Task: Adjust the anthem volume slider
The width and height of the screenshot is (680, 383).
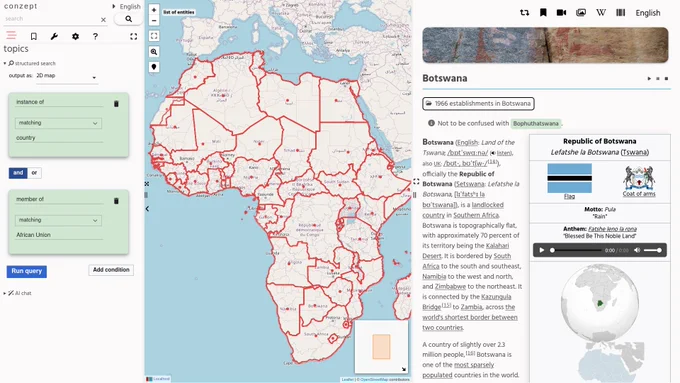Action: (x=652, y=250)
